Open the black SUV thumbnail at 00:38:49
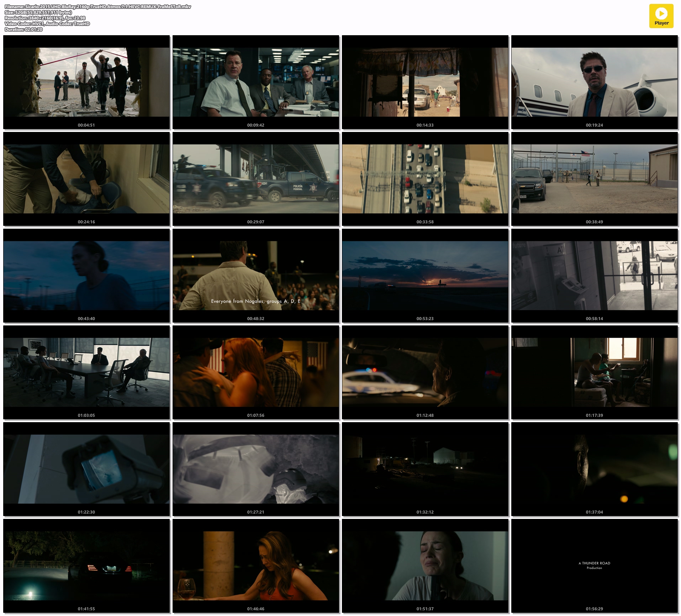 click(595, 179)
